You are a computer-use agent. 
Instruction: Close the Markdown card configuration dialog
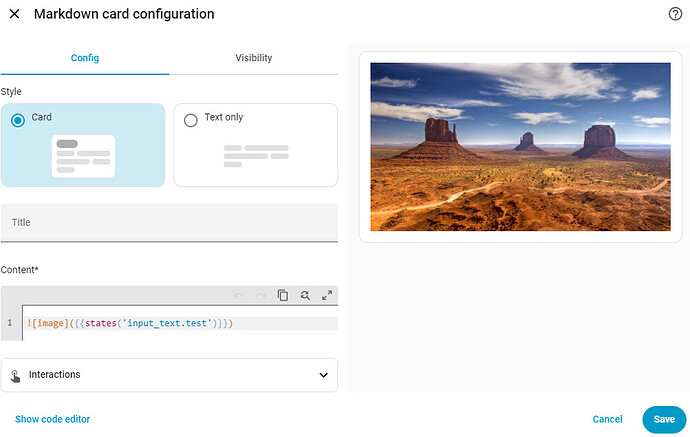(x=15, y=14)
